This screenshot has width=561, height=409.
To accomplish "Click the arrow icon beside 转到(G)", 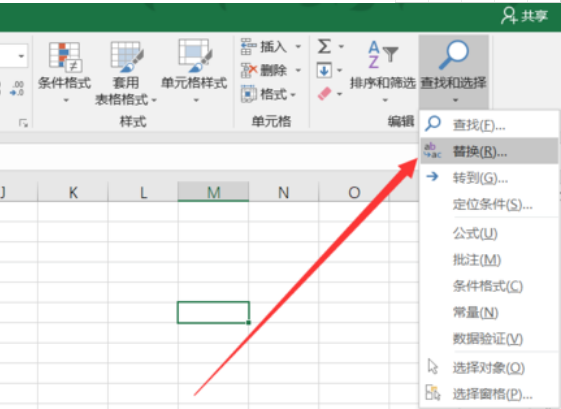I will [x=433, y=176].
